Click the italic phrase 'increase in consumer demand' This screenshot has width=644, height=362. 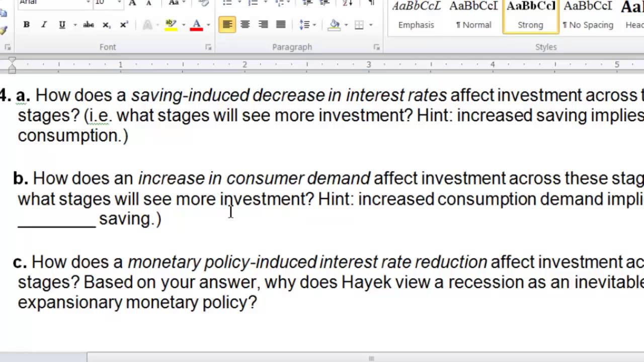tap(254, 178)
